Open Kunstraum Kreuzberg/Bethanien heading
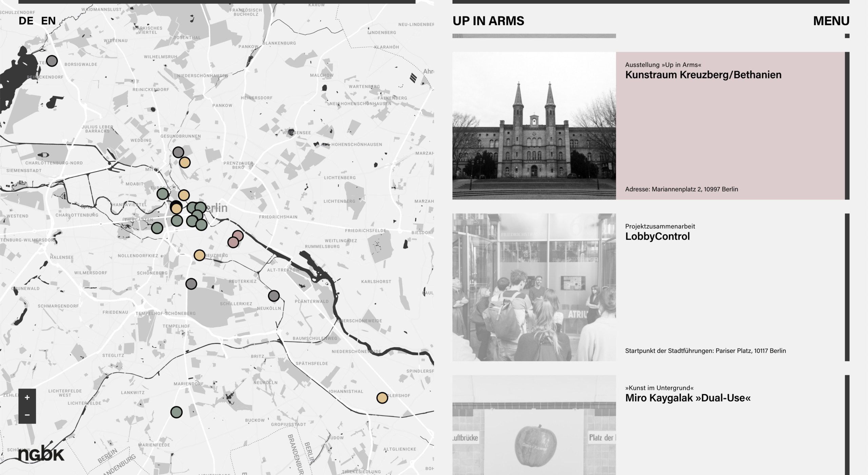The width and height of the screenshot is (868, 475). tap(703, 75)
